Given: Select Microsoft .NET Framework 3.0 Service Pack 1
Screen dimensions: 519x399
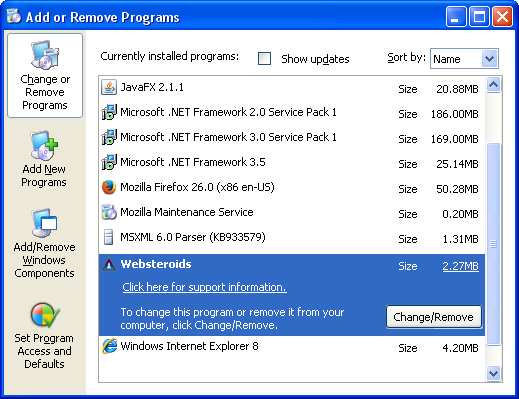Looking at the screenshot, I should (292, 138).
